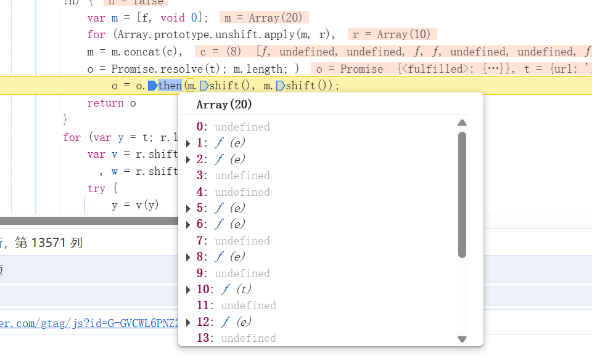Viewport: 592px width, 364px height.
Task: Open the gtag/js?id=G-GVCWL6PNZ2 link
Action: click(x=89, y=323)
